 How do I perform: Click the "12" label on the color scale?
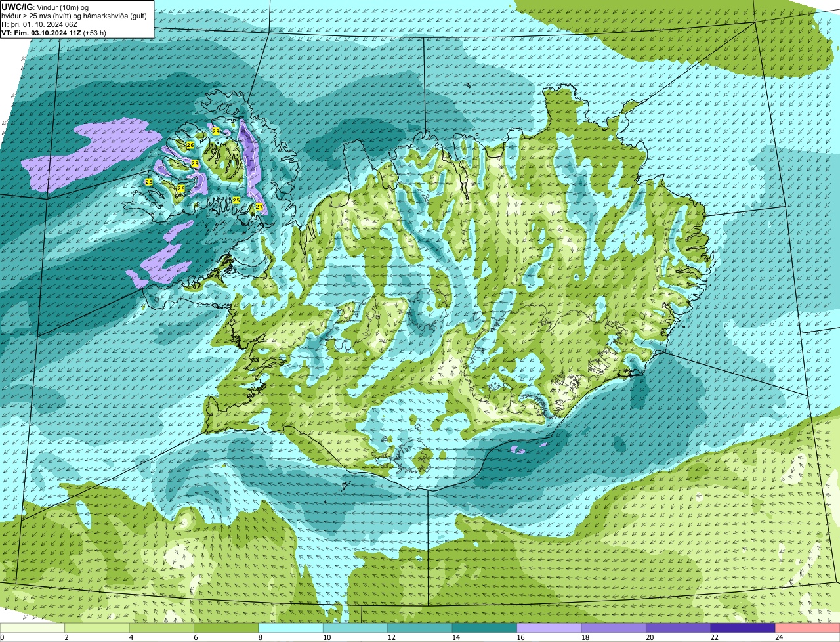pyautogui.click(x=391, y=637)
